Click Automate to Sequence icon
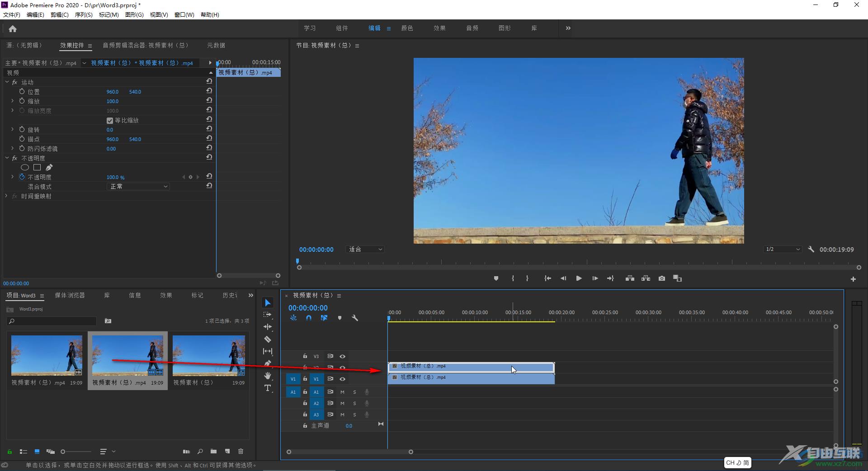 pos(186,451)
